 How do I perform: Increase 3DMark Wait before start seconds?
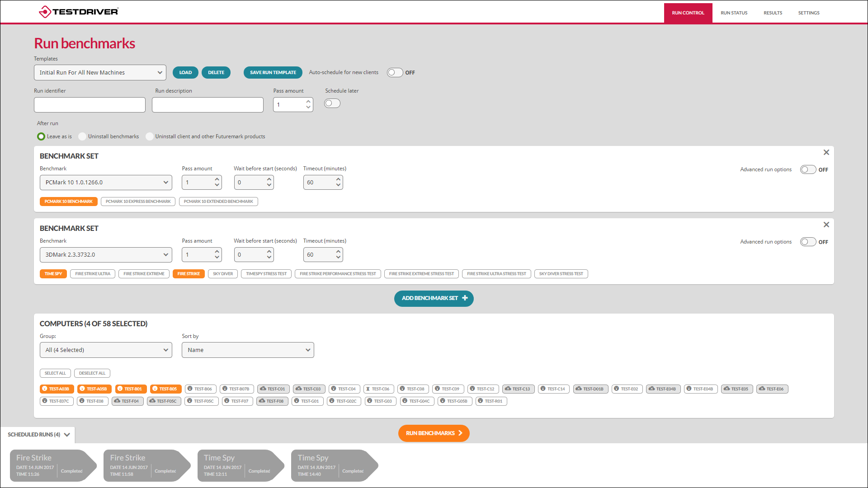269,252
